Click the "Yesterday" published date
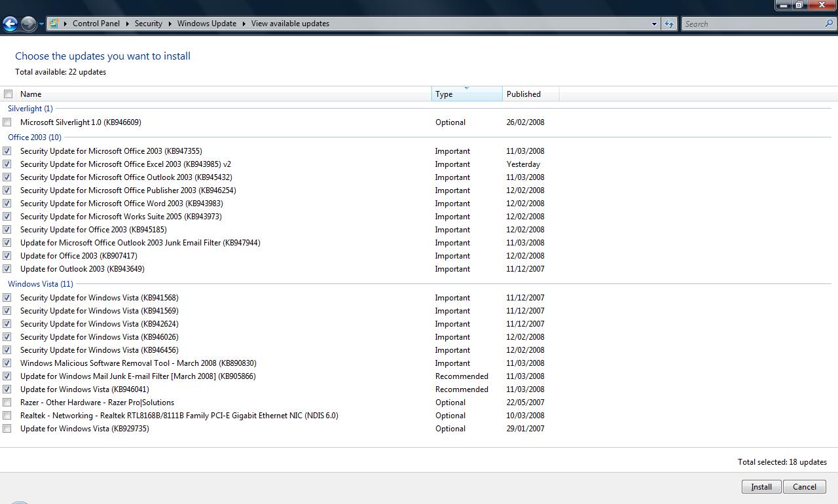The height and width of the screenshot is (504, 838). [523, 164]
